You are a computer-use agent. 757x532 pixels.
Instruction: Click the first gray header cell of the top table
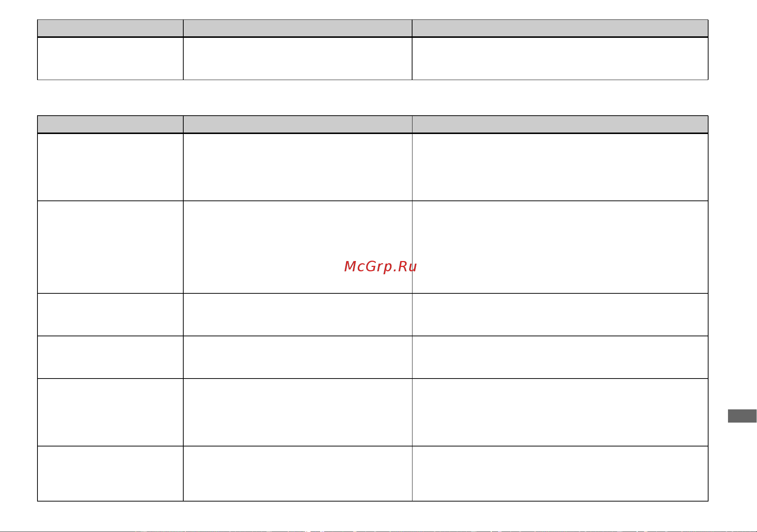click(111, 28)
